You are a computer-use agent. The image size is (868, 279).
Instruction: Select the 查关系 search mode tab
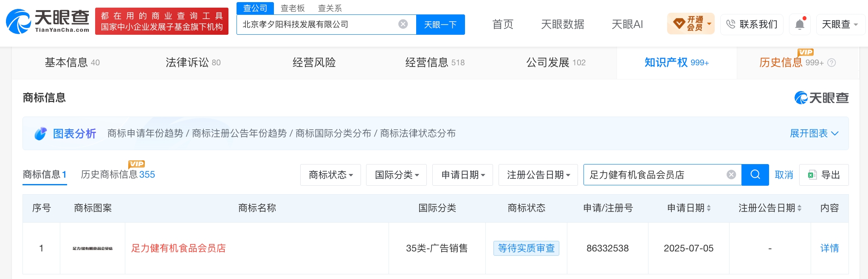tap(330, 8)
